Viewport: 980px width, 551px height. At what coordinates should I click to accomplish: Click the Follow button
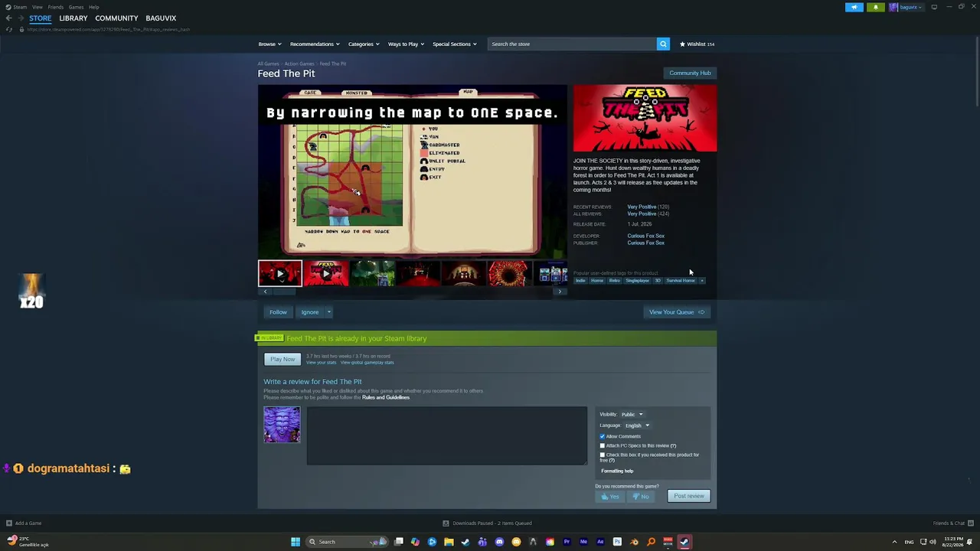click(x=278, y=312)
